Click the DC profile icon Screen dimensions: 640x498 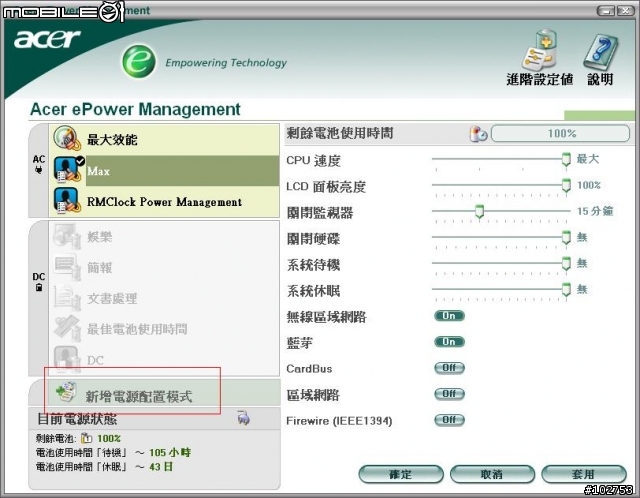(66, 359)
